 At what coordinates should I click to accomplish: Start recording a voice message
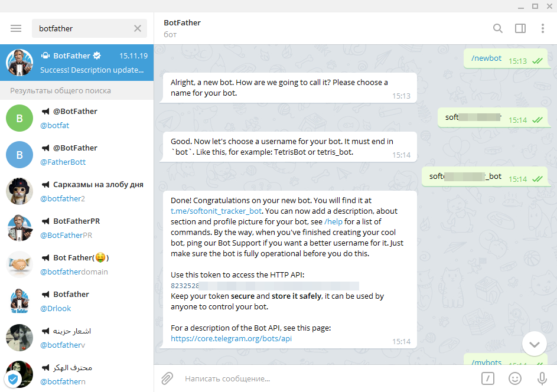point(542,378)
